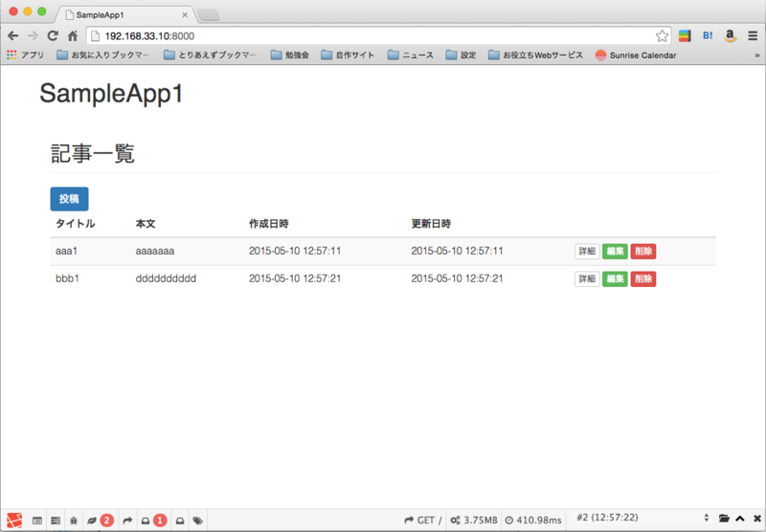Screen dimensions: 766x532
Task: Click the Amazon extension icon
Action: point(731,35)
